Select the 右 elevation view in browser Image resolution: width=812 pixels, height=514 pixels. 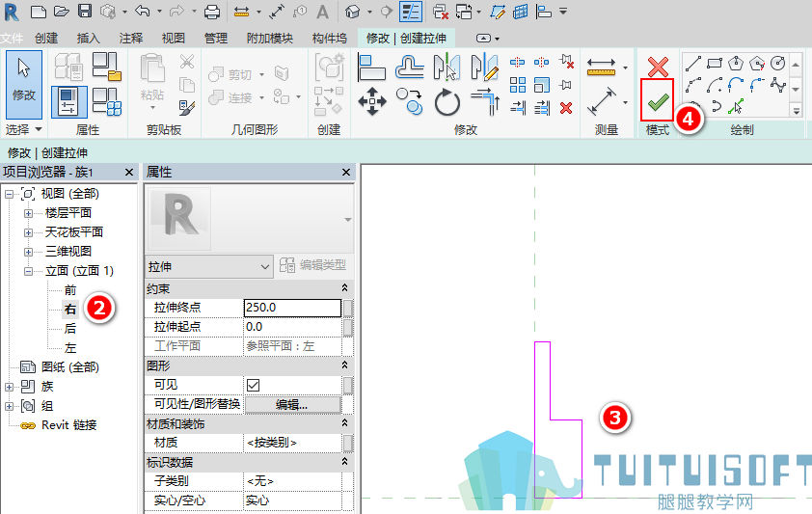point(70,310)
